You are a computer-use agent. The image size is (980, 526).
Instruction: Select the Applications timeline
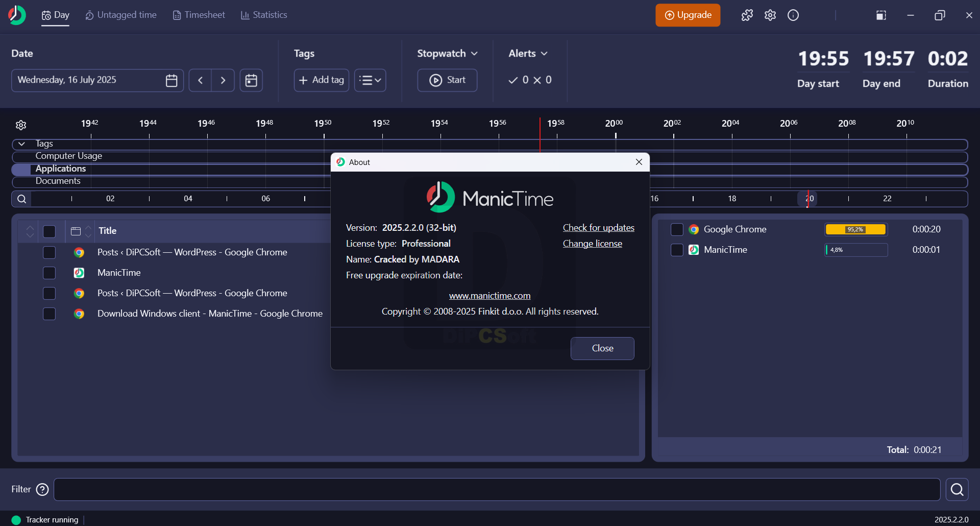pos(60,169)
